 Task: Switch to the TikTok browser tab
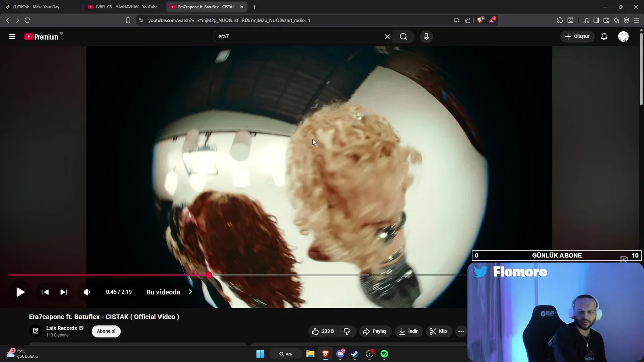click(40, 7)
